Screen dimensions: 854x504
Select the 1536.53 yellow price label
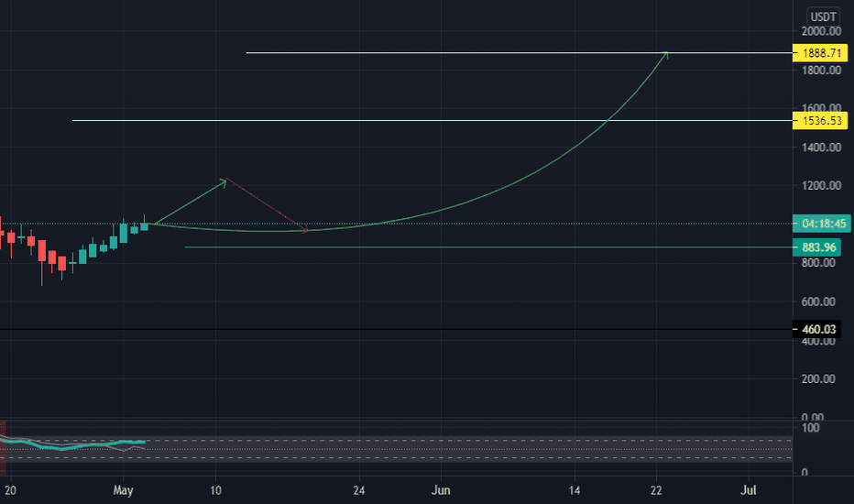pyautogui.click(x=820, y=120)
